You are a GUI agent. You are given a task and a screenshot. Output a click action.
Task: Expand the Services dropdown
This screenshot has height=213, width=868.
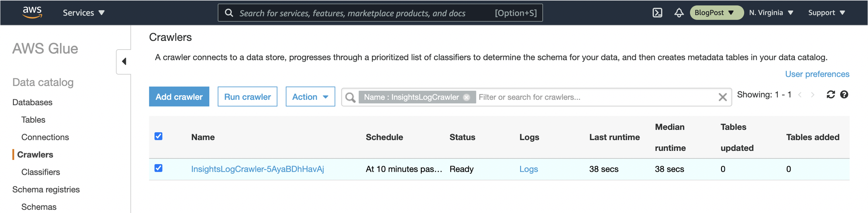[84, 13]
